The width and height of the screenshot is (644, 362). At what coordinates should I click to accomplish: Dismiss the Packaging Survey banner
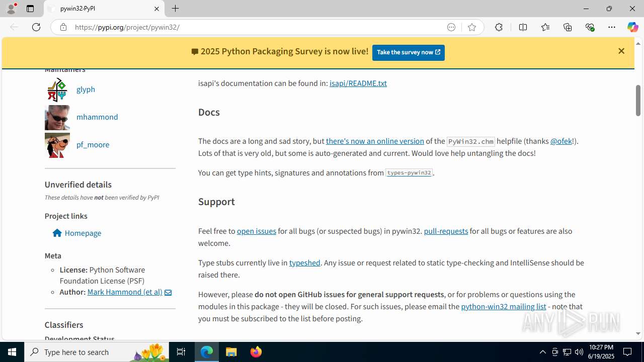click(x=621, y=51)
